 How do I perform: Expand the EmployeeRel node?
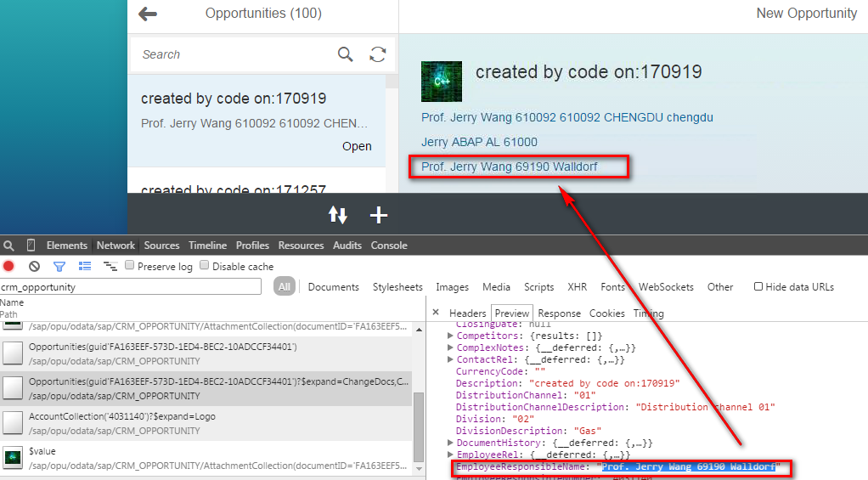(x=450, y=455)
